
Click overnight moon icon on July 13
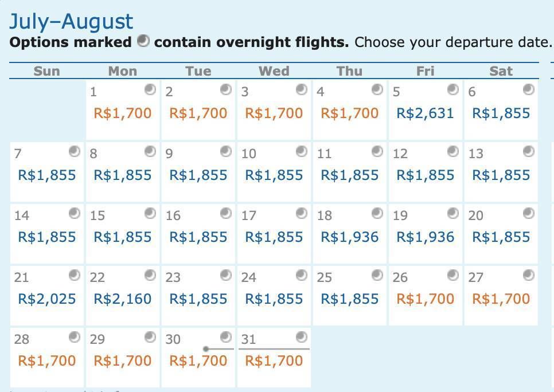[x=529, y=151]
